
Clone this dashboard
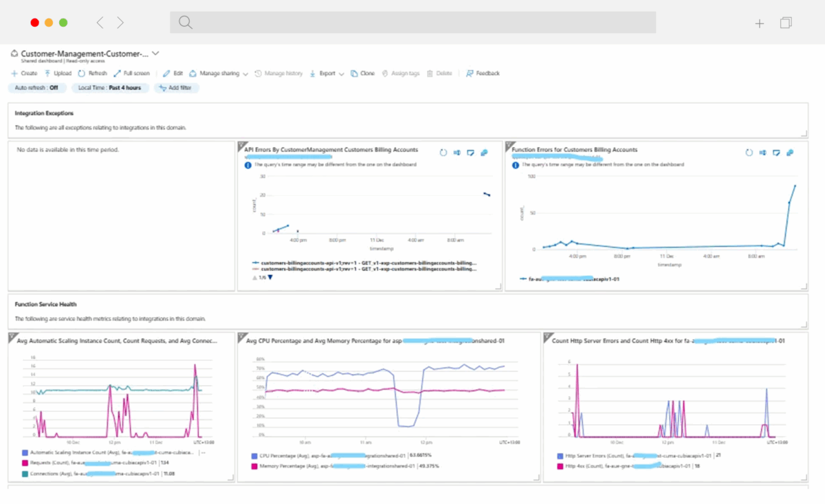tap(362, 73)
